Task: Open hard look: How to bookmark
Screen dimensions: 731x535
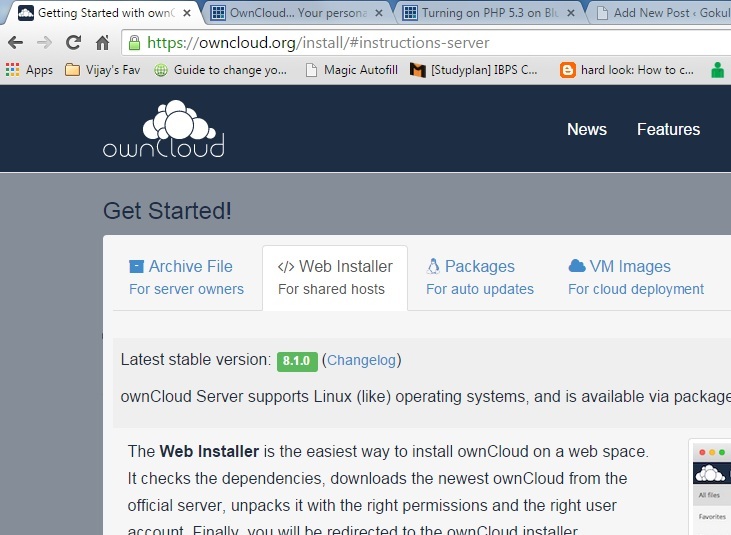Action: click(627, 70)
